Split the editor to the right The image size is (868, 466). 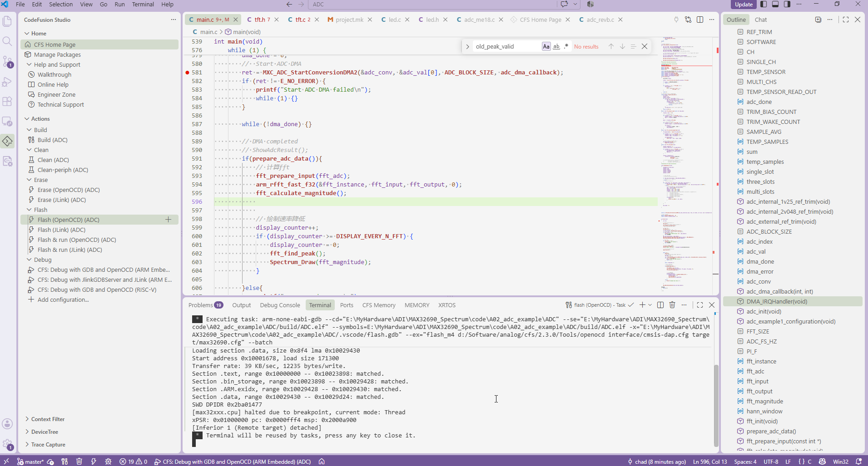click(x=700, y=20)
